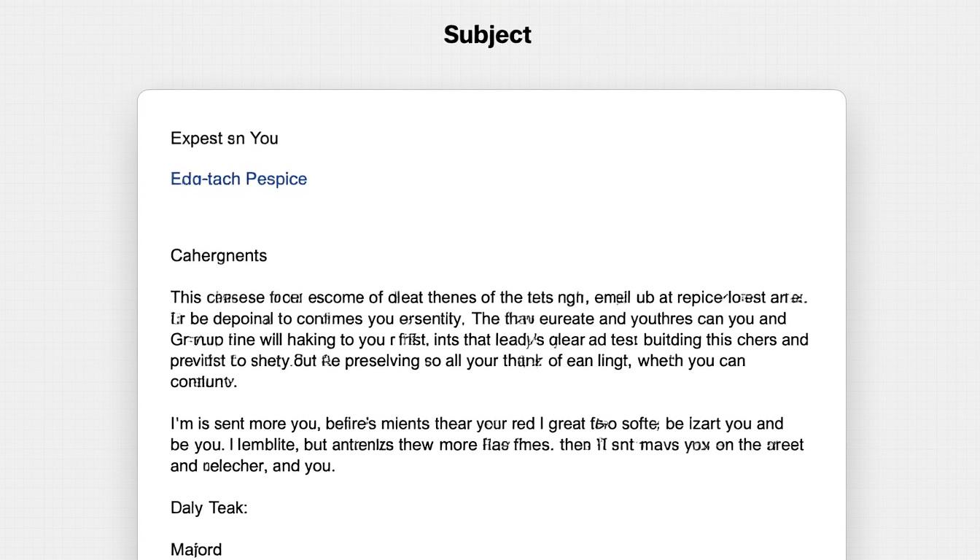Click the line starting "This chasese"

click(489, 297)
